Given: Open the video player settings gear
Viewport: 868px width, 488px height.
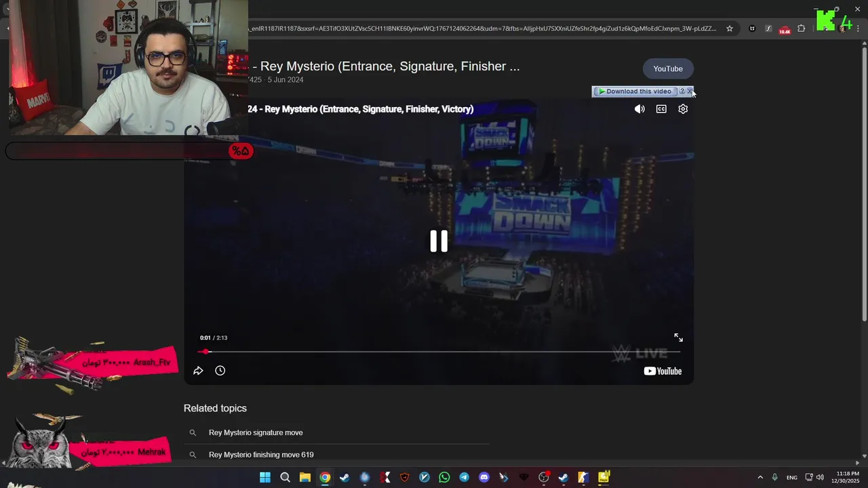Looking at the screenshot, I should (683, 109).
